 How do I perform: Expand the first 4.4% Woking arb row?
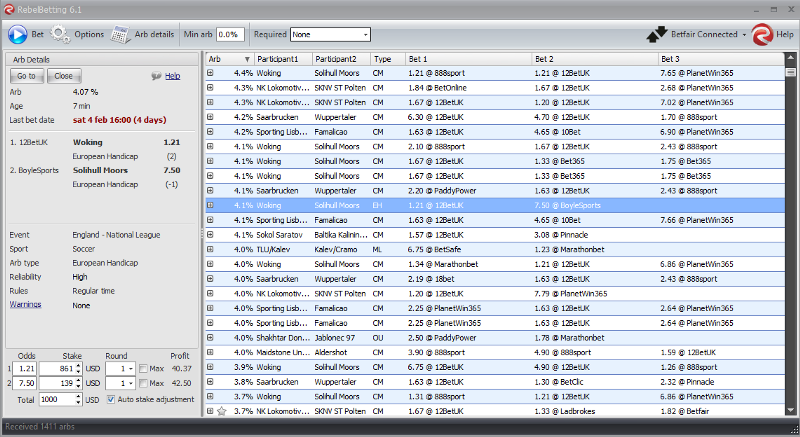click(x=210, y=73)
